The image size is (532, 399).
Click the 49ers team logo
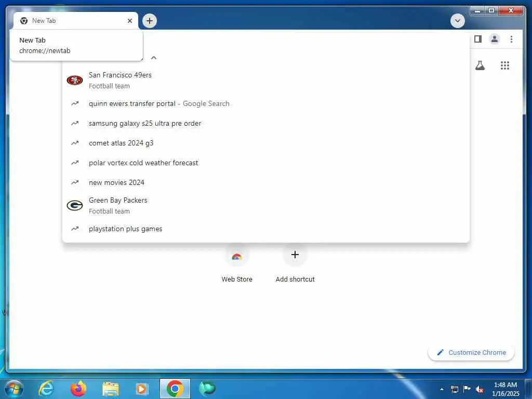(75, 81)
